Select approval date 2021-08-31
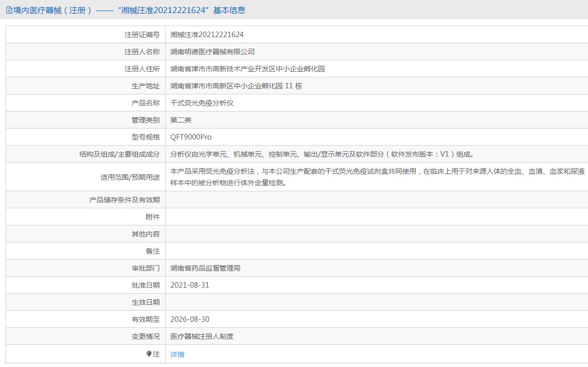 [190, 285]
